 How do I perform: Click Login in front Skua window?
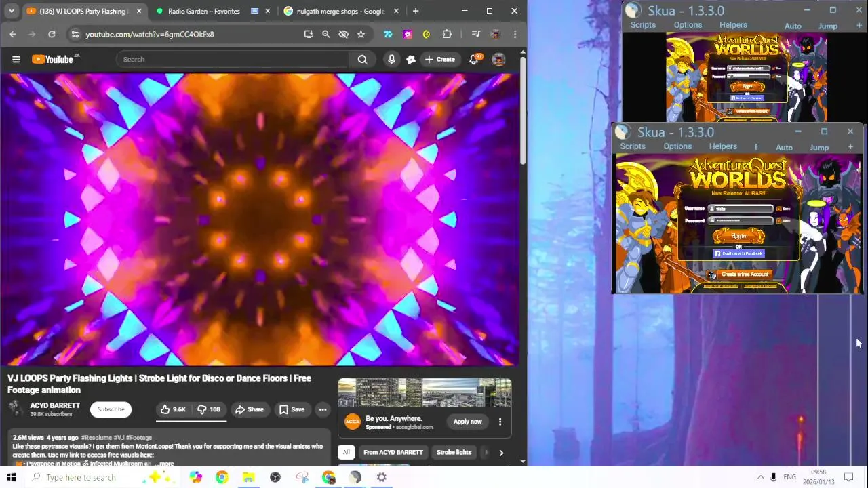pos(738,236)
